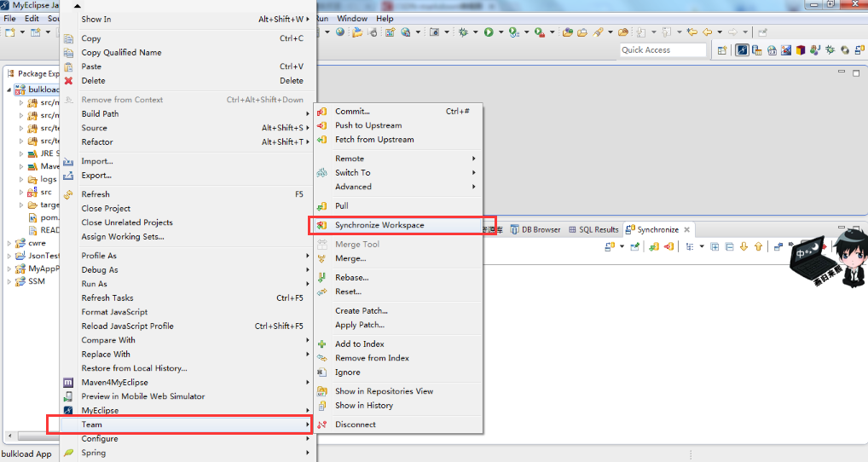Click left arrow of Package Explorer scrollbar
The height and width of the screenshot is (462, 868).
(9, 436)
